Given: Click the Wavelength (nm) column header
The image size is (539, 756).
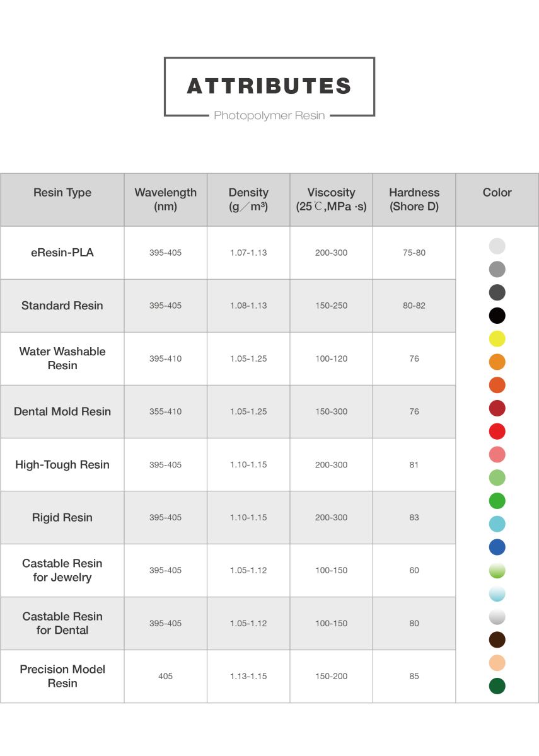Looking at the screenshot, I should [166, 200].
